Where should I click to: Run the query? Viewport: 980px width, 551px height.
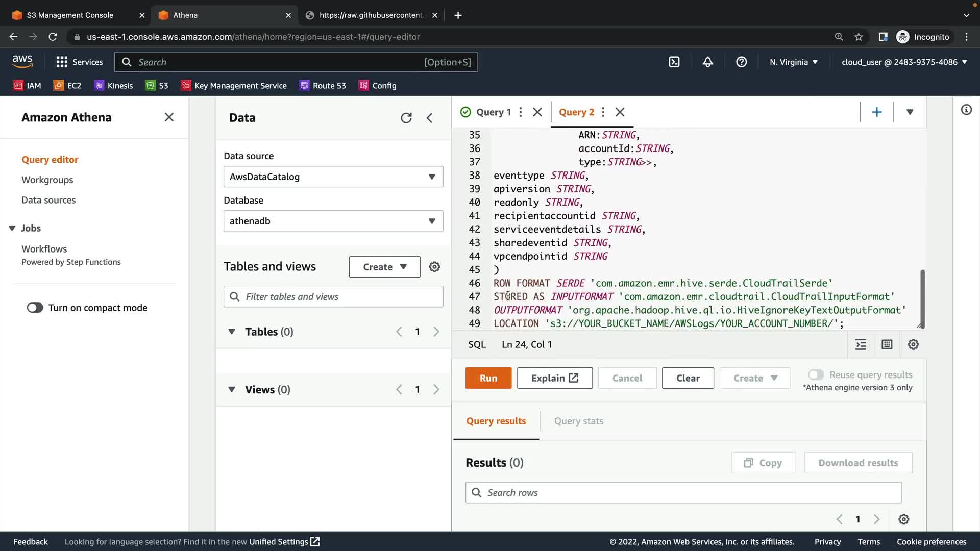click(488, 378)
